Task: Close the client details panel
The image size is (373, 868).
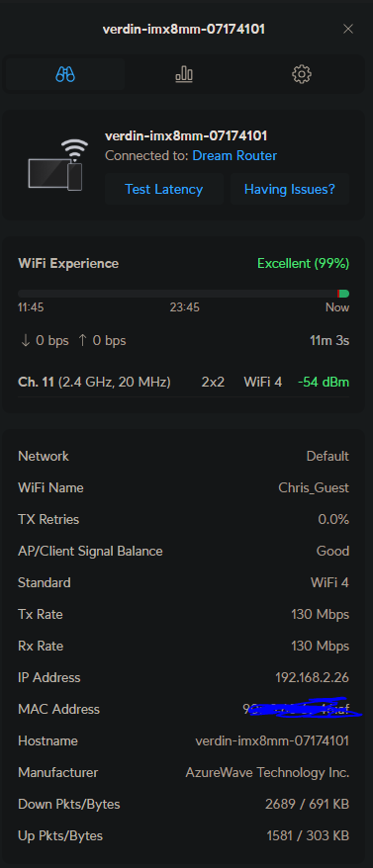Action: click(x=348, y=30)
